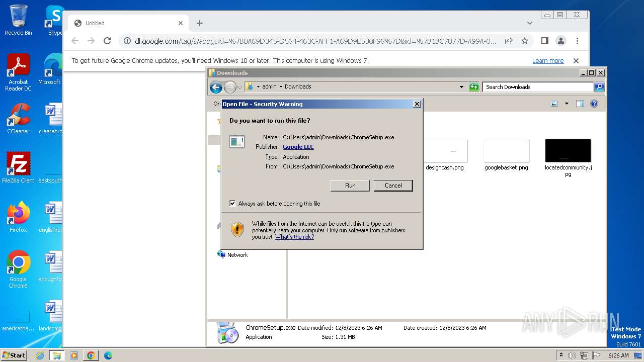Select Network in the navigation pane
Screen dimensions: 644x362
(x=232, y=255)
